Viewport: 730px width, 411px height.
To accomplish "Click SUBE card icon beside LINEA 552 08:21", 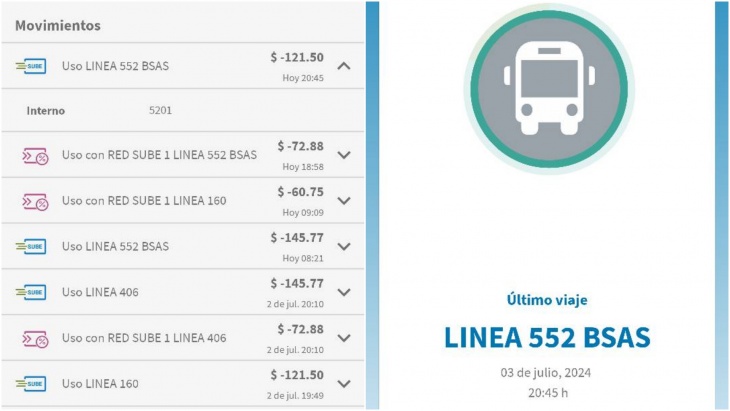I will (x=31, y=246).
